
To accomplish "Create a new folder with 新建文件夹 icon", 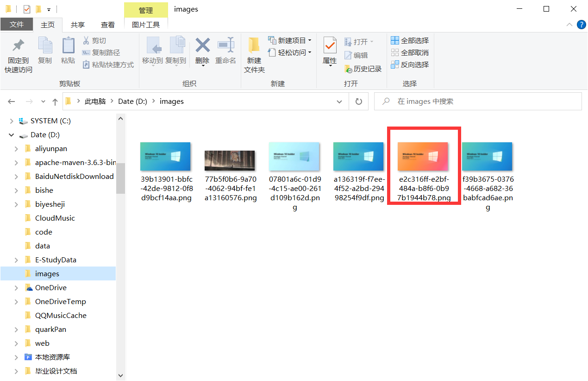I will pyautogui.click(x=254, y=46).
